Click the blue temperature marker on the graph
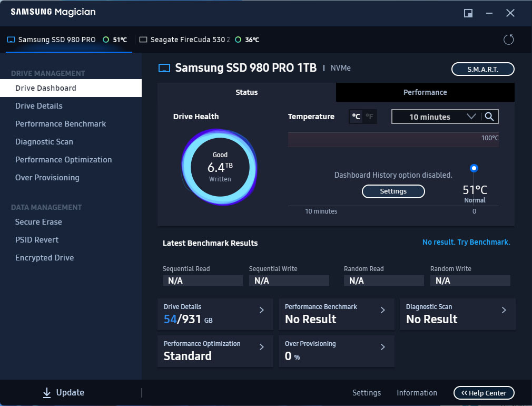This screenshot has width=532, height=406. point(474,168)
